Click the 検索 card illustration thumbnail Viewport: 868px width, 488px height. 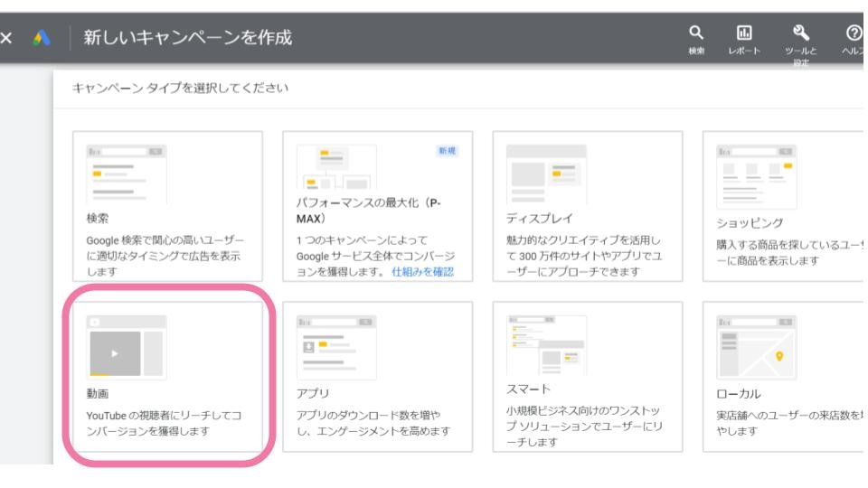point(127,174)
